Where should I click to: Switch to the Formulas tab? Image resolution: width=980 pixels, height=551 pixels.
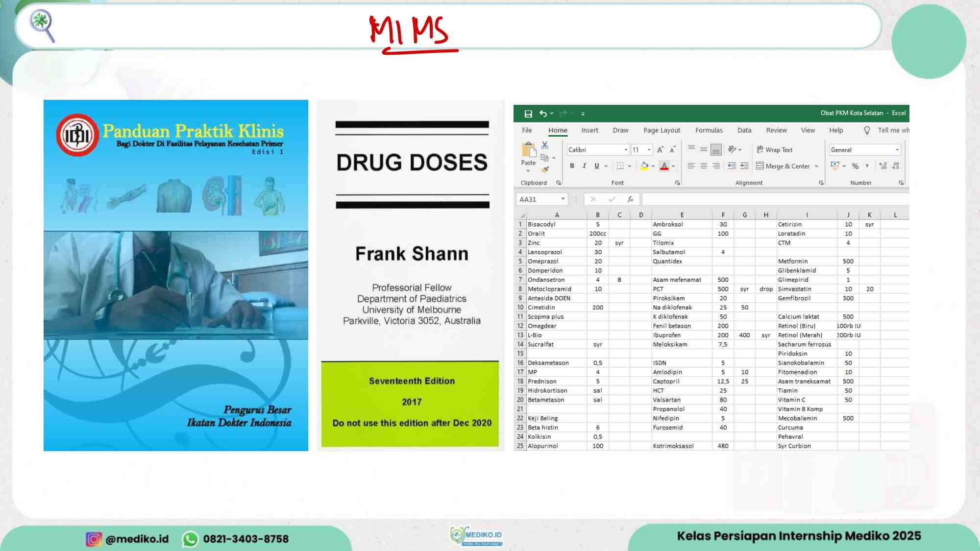(709, 130)
